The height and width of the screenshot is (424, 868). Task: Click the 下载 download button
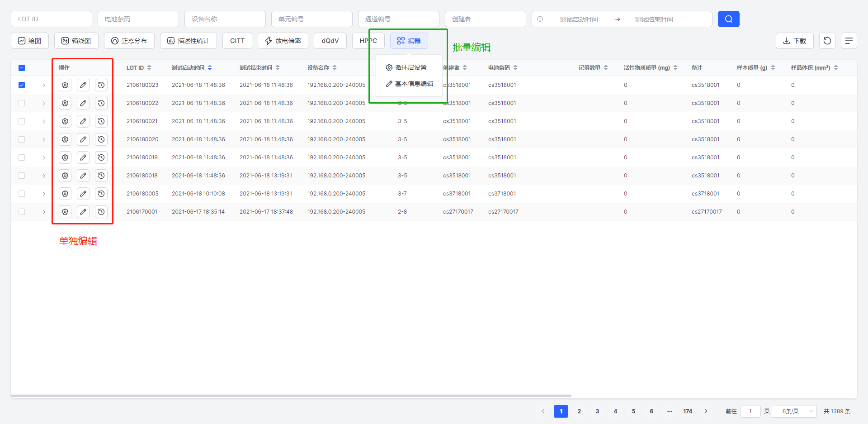[x=795, y=41]
